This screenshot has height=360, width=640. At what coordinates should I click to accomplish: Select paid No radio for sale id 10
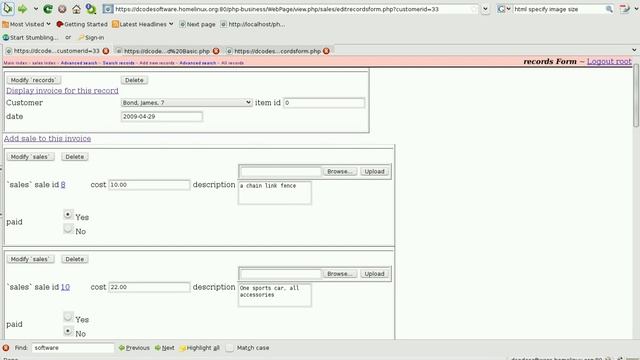68,331
